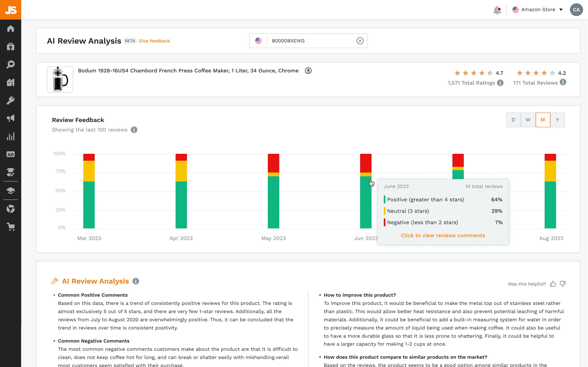Open the French press product thumbnail
588x367 pixels.
(60, 79)
